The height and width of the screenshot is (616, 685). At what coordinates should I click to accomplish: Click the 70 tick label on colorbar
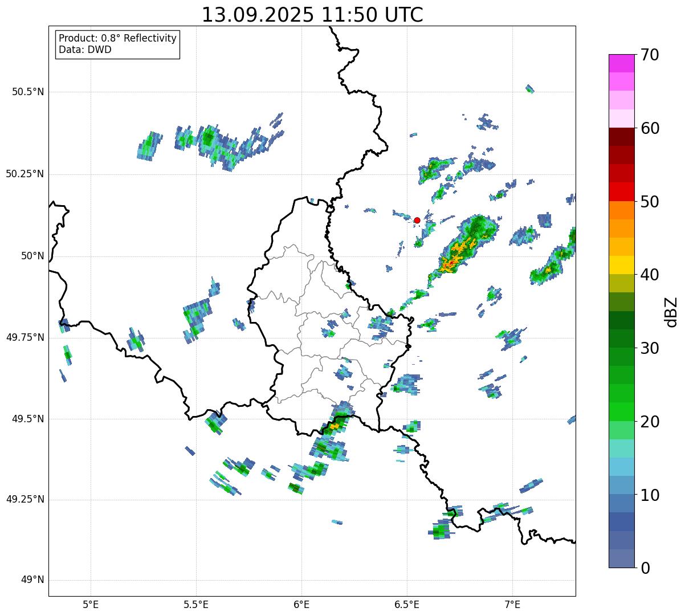650,55
